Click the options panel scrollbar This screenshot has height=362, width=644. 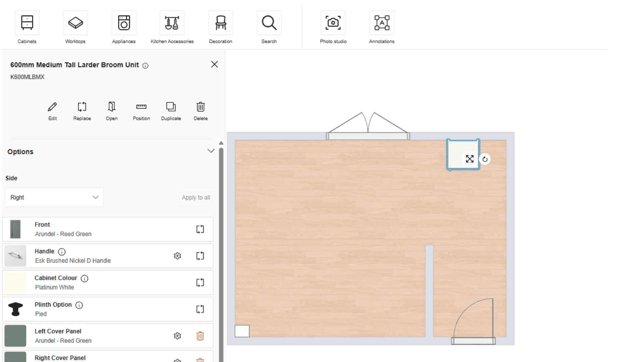tap(221, 255)
